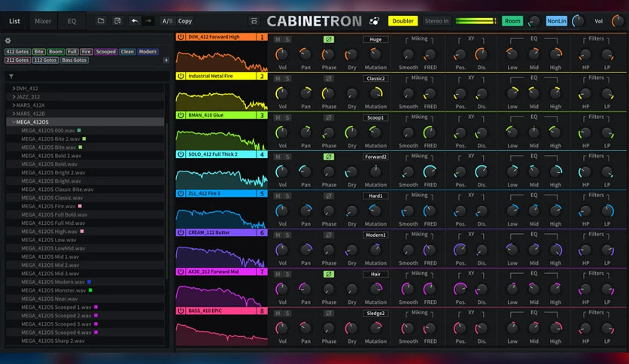Invert phase on DVH_412 Forward High slot

coord(329,39)
